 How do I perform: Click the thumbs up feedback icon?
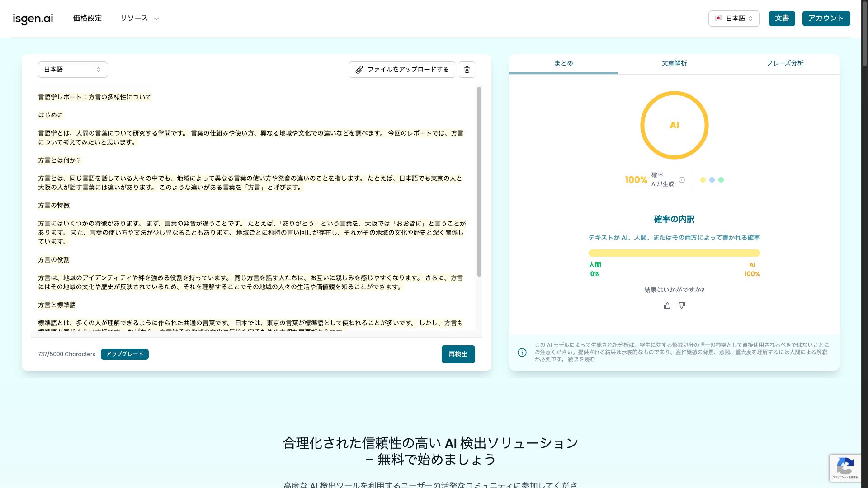(667, 306)
